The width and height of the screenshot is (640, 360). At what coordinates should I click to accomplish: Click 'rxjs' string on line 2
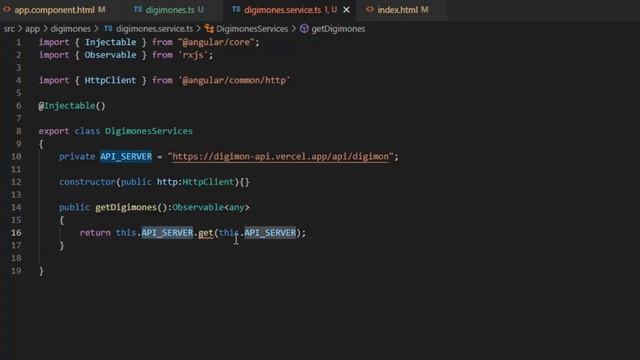[x=193, y=55]
